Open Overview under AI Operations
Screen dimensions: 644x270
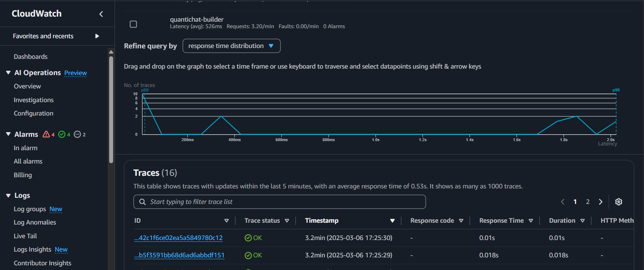pyautogui.click(x=27, y=86)
